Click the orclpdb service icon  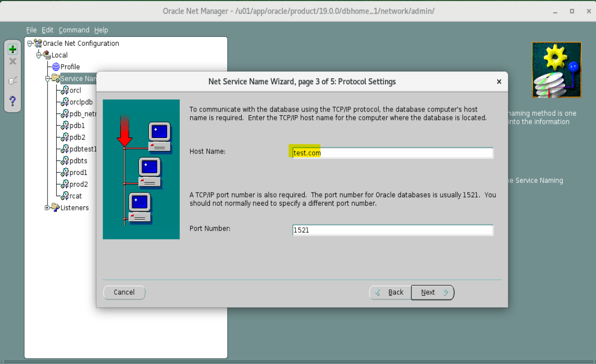65,102
